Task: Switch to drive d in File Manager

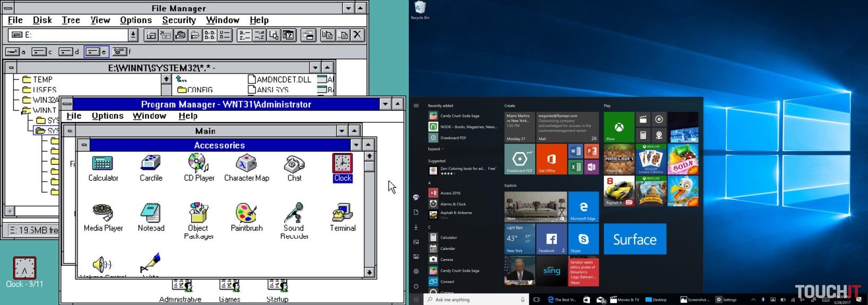Action: (67, 51)
